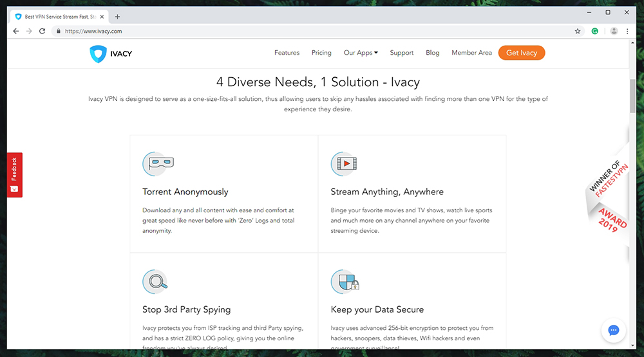Click the orange Get Ivacy button

coord(522,53)
